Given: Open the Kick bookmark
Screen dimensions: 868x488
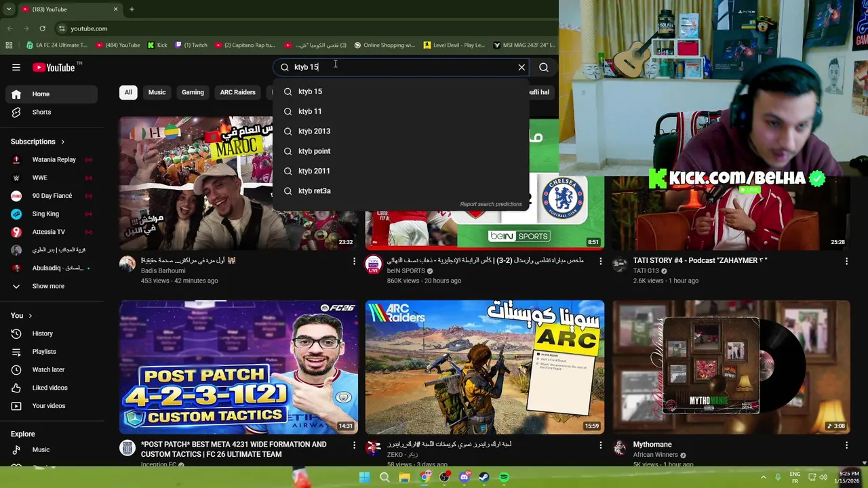Looking at the screenshot, I should point(157,45).
